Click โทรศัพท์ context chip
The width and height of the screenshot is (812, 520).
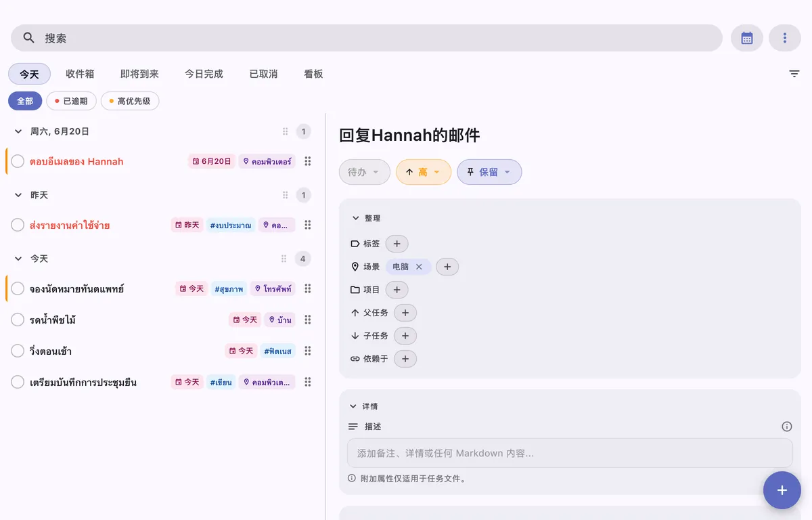pyautogui.click(x=273, y=288)
